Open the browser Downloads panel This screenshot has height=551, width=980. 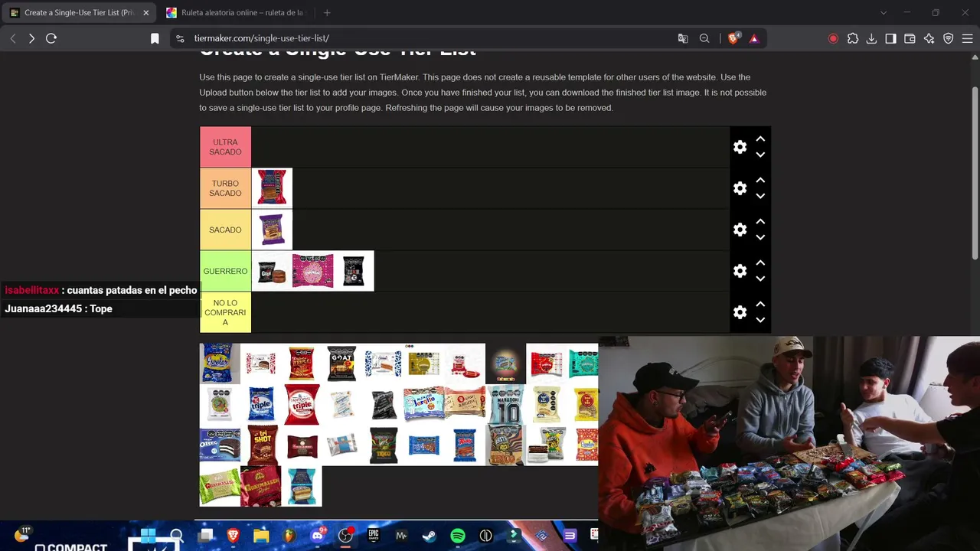(x=871, y=38)
